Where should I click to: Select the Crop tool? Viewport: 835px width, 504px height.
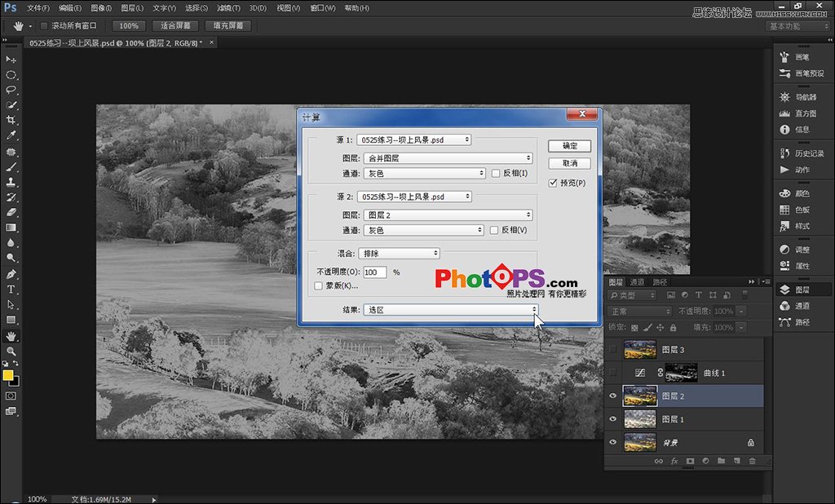pos(11,120)
